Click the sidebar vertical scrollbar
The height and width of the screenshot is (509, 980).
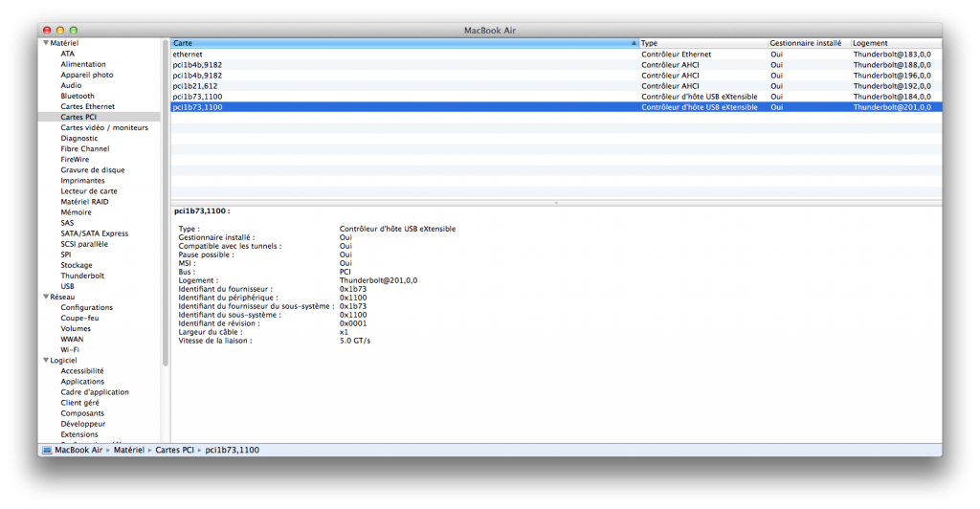click(x=166, y=203)
